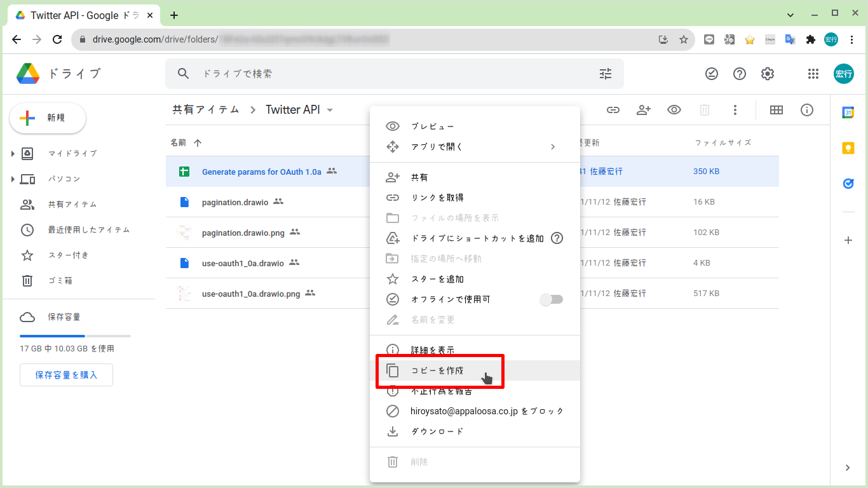The height and width of the screenshot is (488, 868).
Task: Click the get-link icon in the toolbar
Action: (613, 110)
